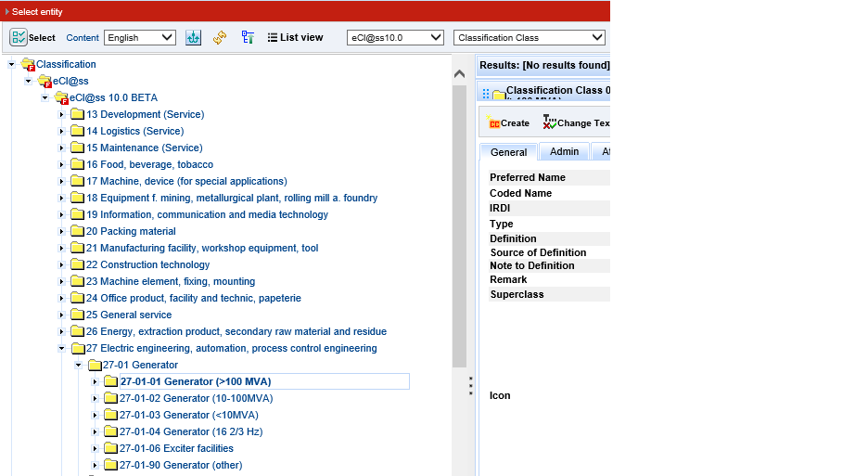Click the Classification root folder icon

[x=28, y=65]
